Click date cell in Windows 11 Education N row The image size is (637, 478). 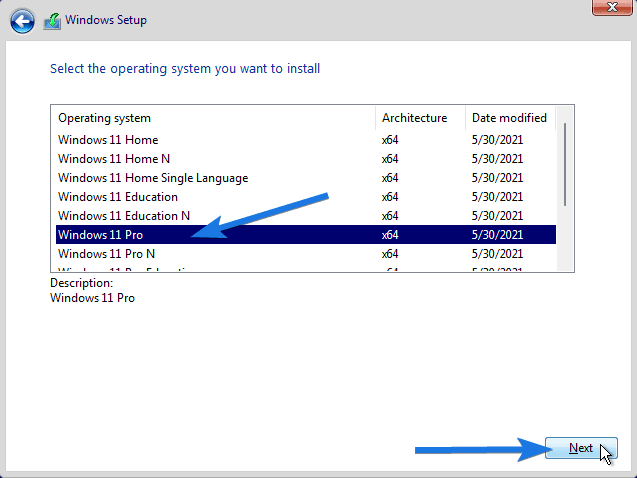pos(497,216)
